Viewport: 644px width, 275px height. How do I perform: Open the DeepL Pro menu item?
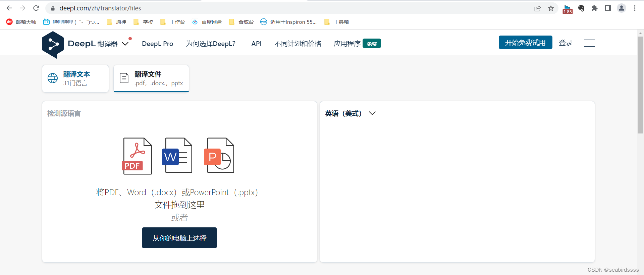point(158,44)
